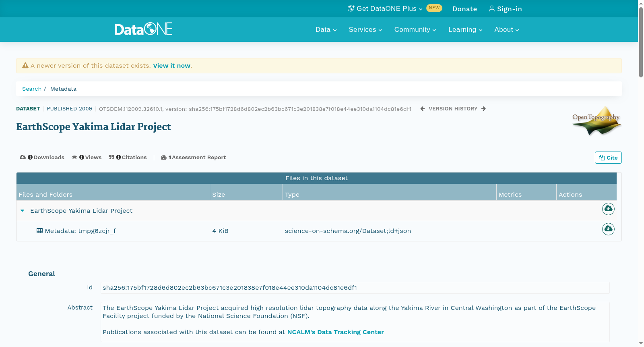The height and width of the screenshot is (347, 644).
Task: Click the Size column header
Action: coord(246,193)
